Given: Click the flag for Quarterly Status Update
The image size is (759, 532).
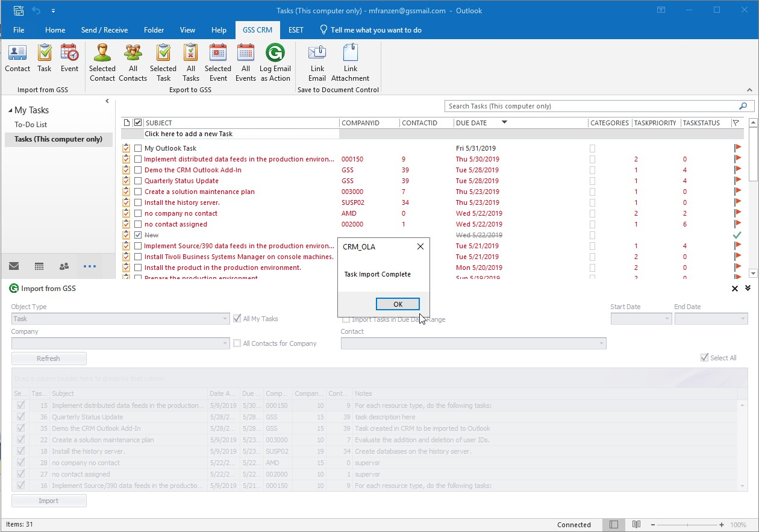Looking at the screenshot, I should 737,180.
